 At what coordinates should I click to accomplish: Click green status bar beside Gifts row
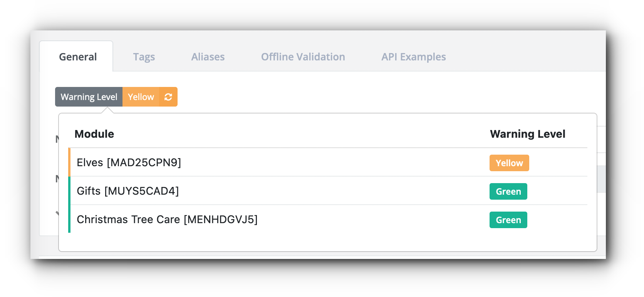69,191
